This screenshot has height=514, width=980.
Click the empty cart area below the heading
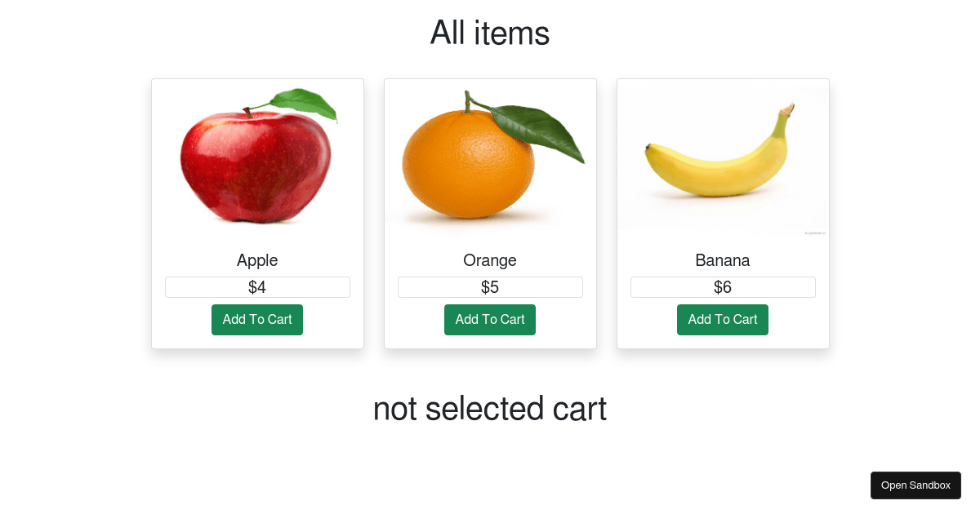[490, 457]
